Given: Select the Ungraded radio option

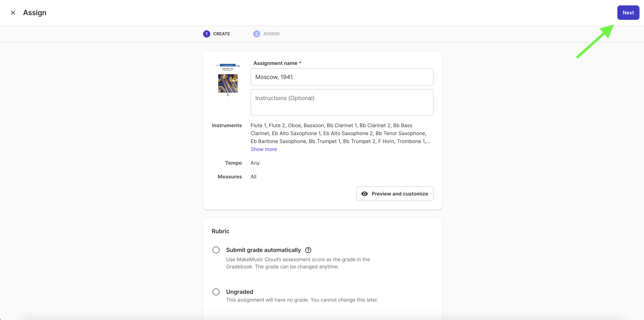Looking at the screenshot, I should 216,292.
